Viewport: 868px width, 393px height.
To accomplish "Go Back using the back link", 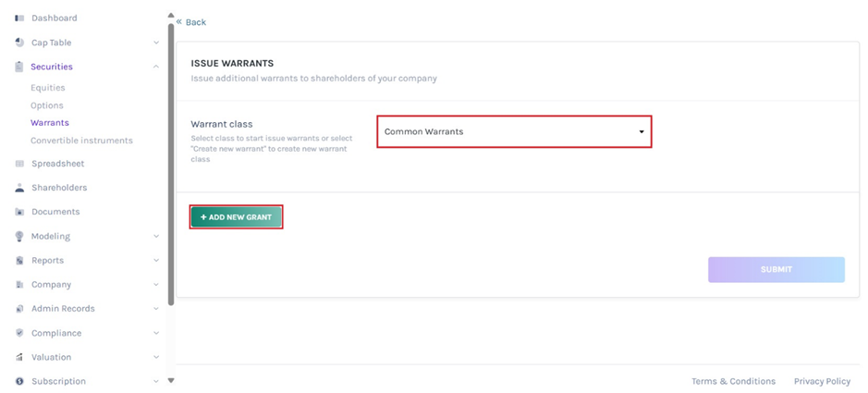I will (191, 22).
